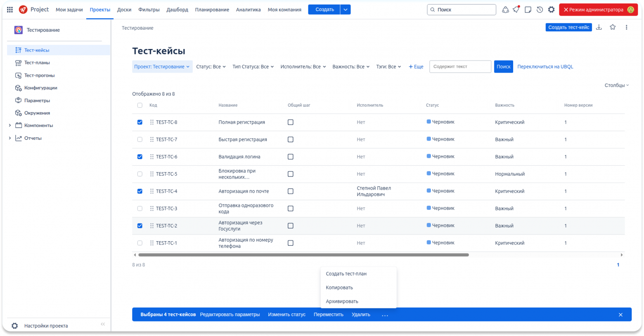Click the Project rocket logo

click(x=23, y=9)
